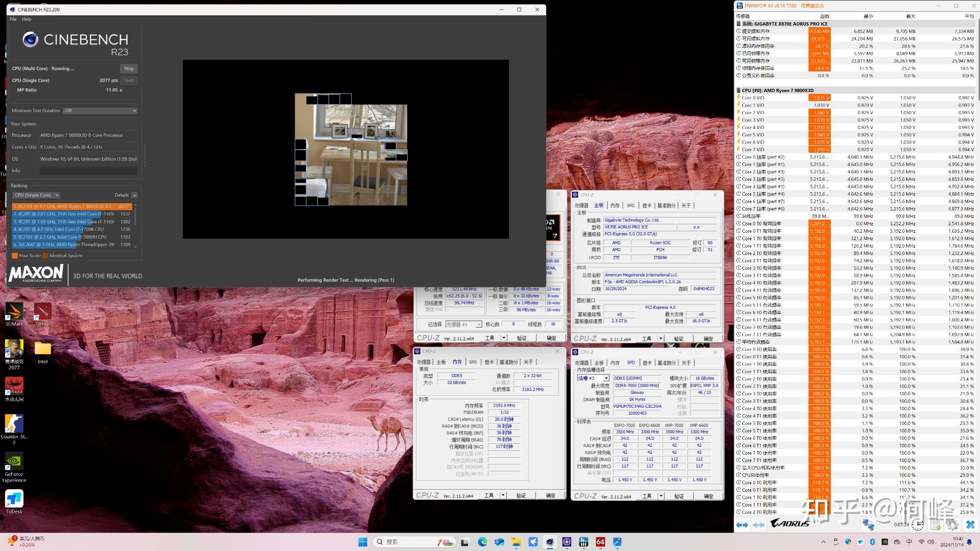This screenshot has height=551, width=980.
Task: Stop the CPU Multi Core test
Action: pyautogui.click(x=128, y=69)
